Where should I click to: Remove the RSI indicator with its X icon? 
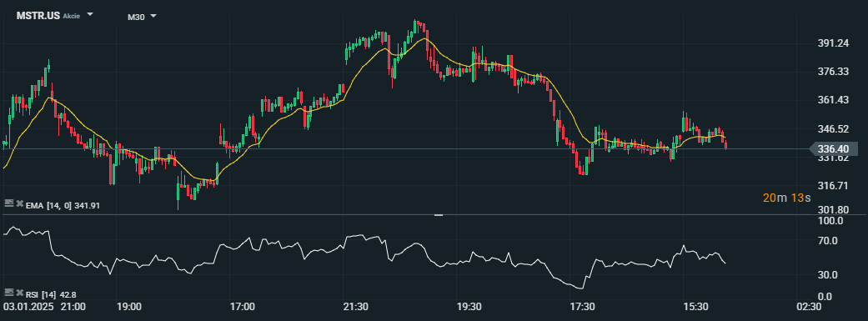[x=20, y=292]
